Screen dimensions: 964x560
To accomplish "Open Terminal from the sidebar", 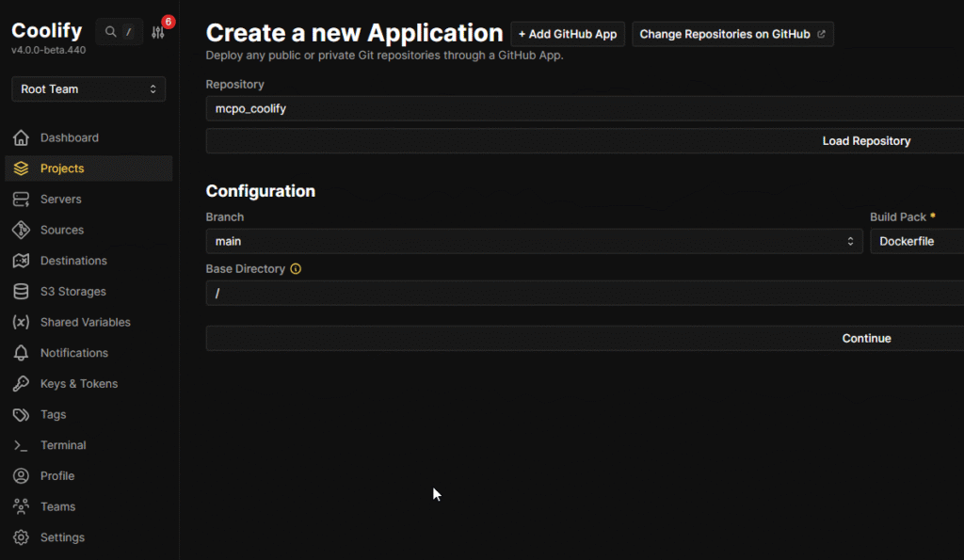I will point(63,445).
